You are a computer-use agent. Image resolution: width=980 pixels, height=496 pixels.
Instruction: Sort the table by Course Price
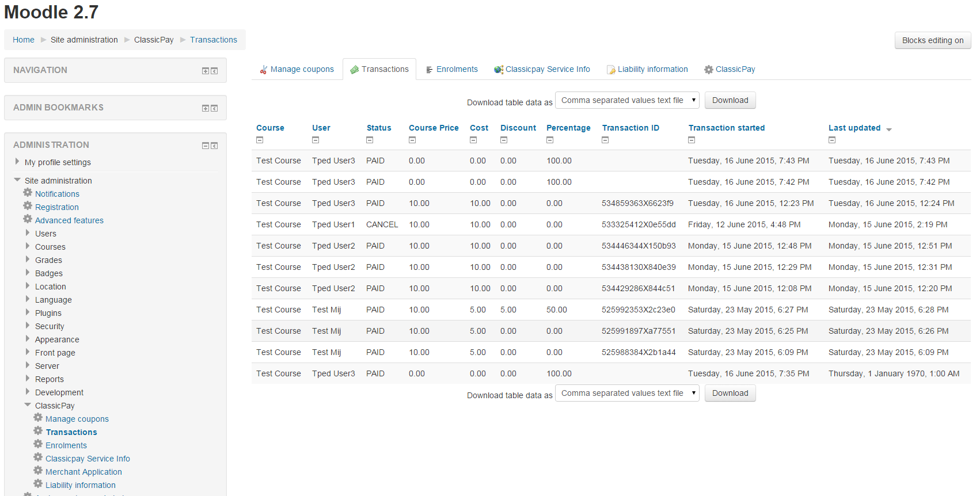(x=434, y=128)
